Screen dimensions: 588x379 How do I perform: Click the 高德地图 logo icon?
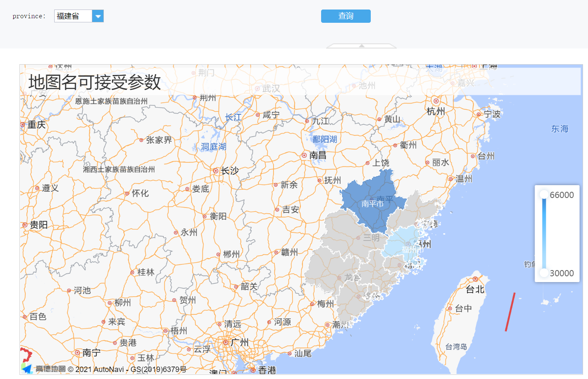[27, 368]
